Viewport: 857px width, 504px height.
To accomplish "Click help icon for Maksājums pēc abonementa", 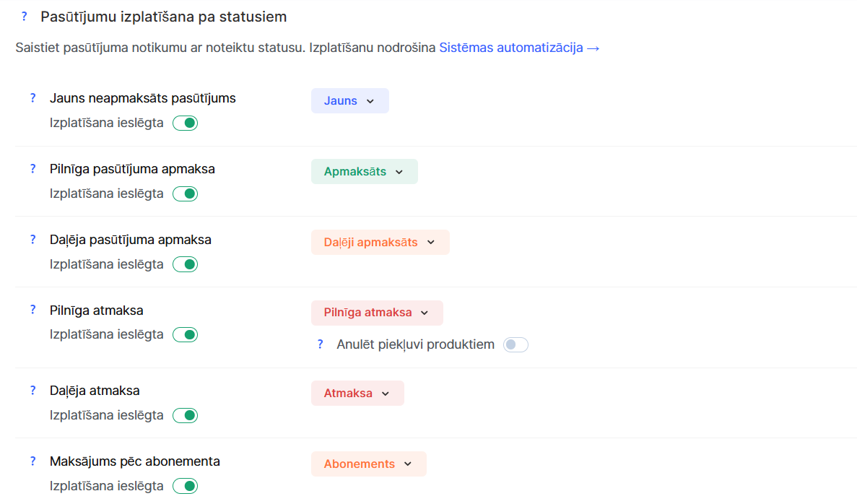I will click(32, 461).
